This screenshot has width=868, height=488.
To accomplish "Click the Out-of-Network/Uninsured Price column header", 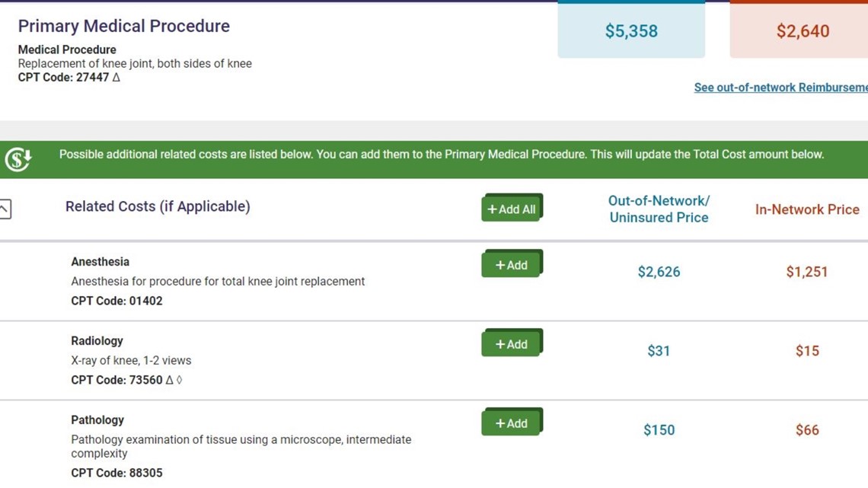I will click(x=658, y=209).
